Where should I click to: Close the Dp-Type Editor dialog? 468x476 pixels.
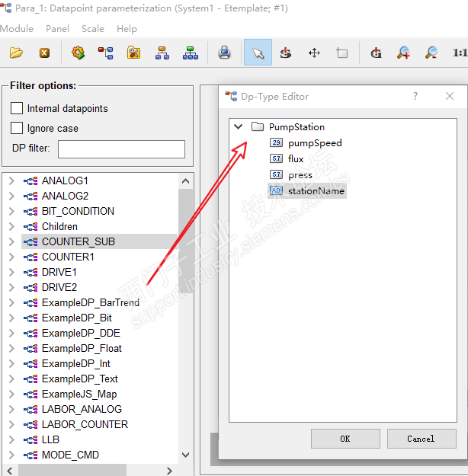pos(450,96)
